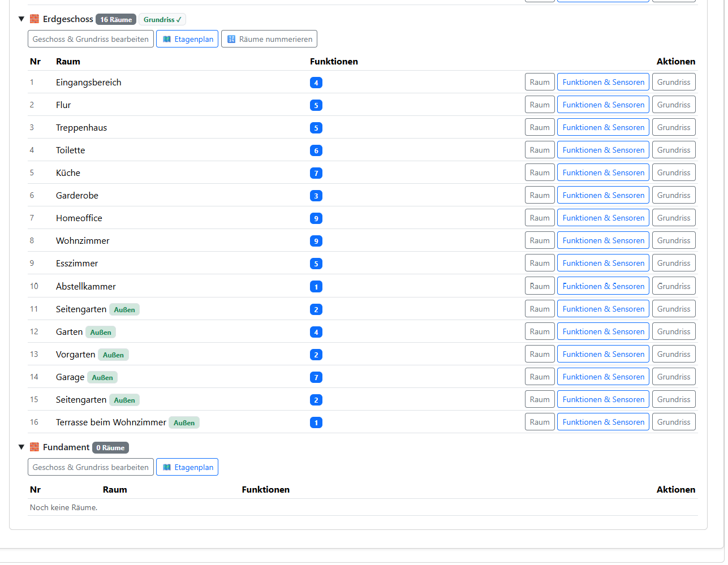The width and height of the screenshot is (728, 565).
Task: Click Außen tag on row 15 Seitengarten
Action: click(x=124, y=400)
